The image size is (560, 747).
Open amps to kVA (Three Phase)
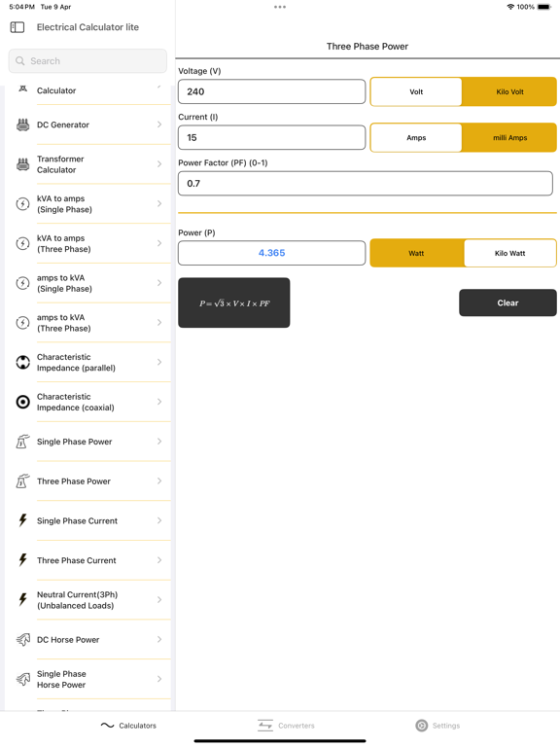(x=88, y=323)
